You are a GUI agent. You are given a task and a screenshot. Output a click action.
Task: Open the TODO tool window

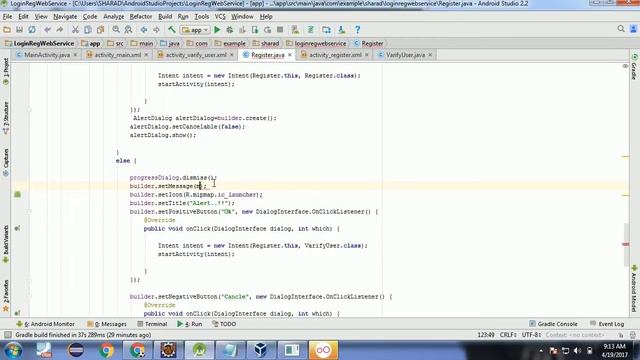pyautogui.click(x=224, y=324)
